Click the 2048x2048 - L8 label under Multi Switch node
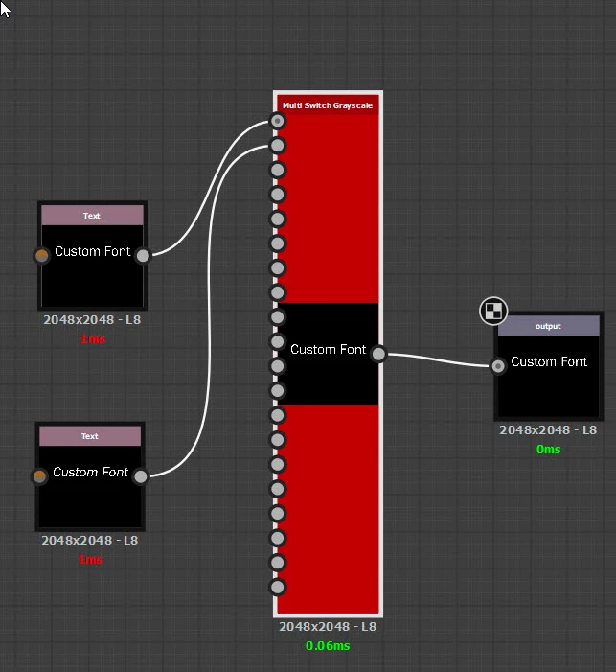Image resolution: width=616 pixels, height=672 pixels. point(328,626)
